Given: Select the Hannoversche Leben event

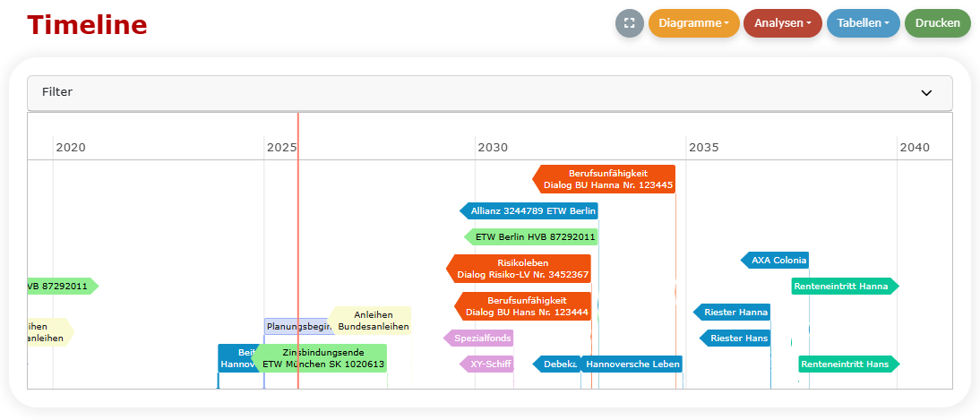Looking at the screenshot, I should click(632, 364).
